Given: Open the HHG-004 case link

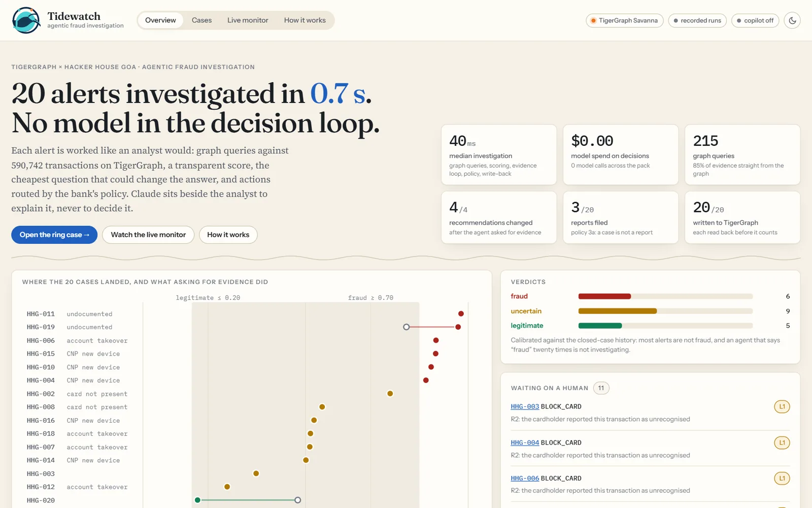Looking at the screenshot, I should pyautogui.click(x=525, y=442).
